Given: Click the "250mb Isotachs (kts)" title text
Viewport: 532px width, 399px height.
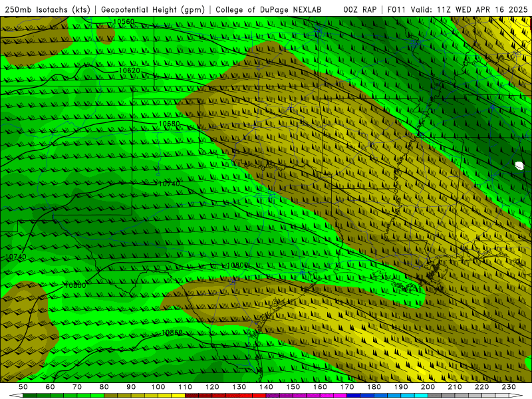Looking at the screenshot, I should 47,9.
